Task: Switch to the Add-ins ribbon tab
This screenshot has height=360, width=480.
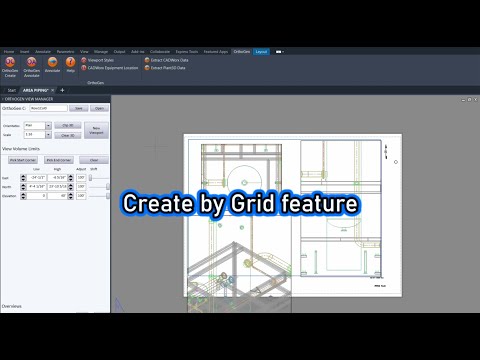Action: [x=138, y=52]
